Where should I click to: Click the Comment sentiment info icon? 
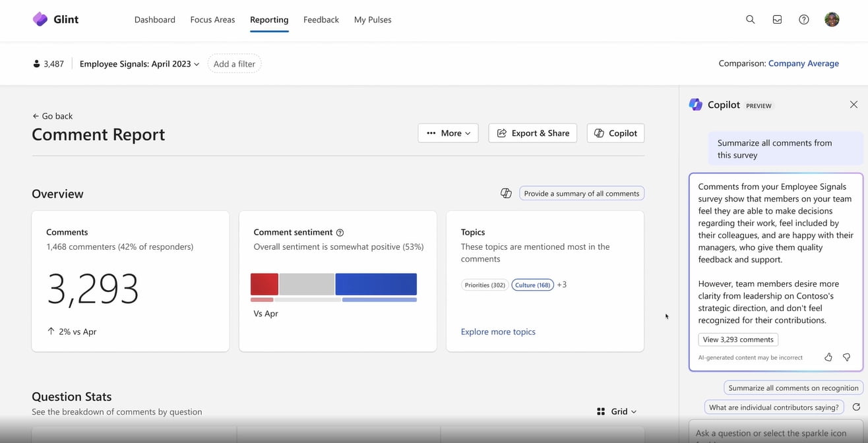pyautogui.click(x=340, y=233)
